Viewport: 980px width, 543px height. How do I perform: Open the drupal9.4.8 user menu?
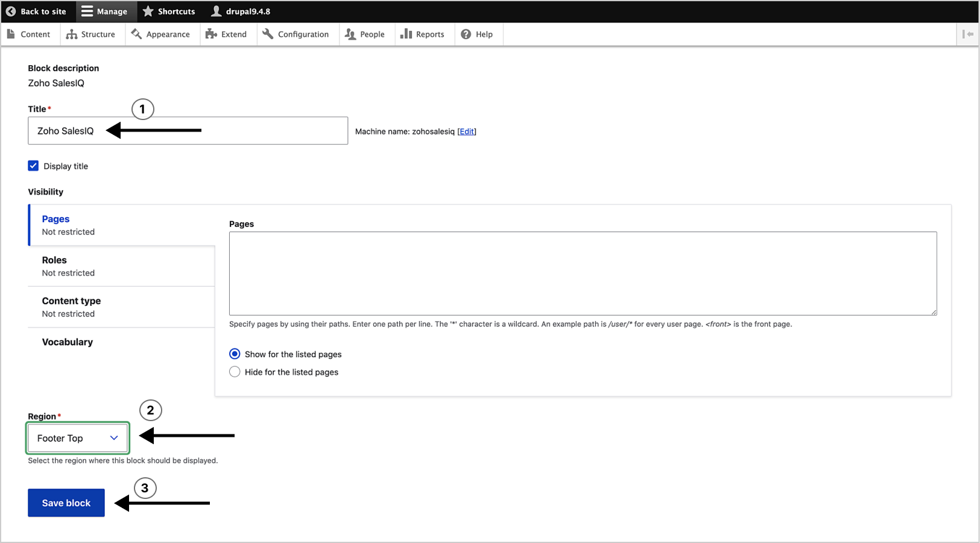click(x=241, y=11)
